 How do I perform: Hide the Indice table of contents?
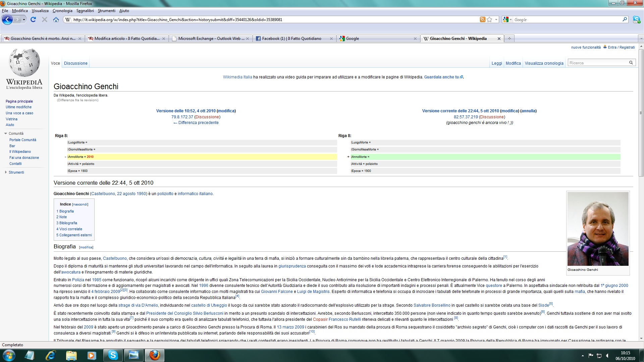coord(80,204)
